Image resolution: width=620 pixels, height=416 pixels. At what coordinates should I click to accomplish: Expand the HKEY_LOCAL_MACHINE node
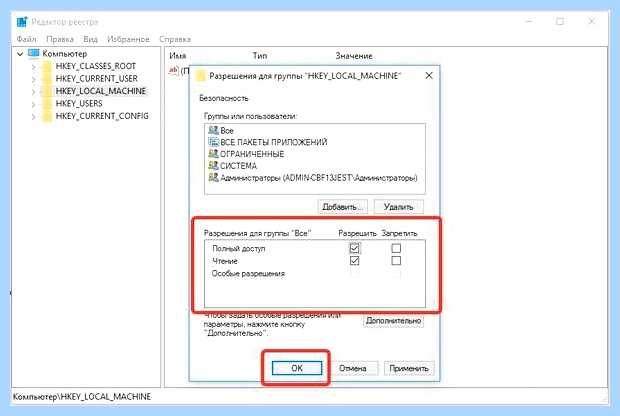point(34,92)
